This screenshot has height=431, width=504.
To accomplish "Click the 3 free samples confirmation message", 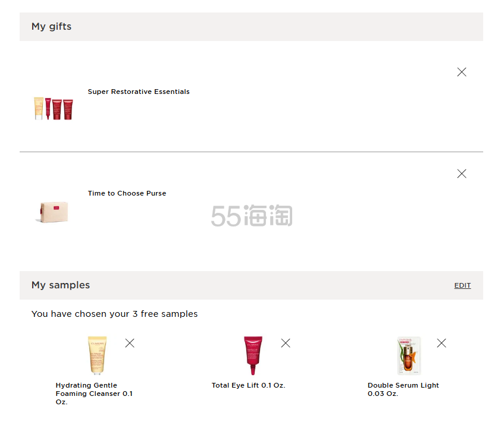I will [114, 314].
